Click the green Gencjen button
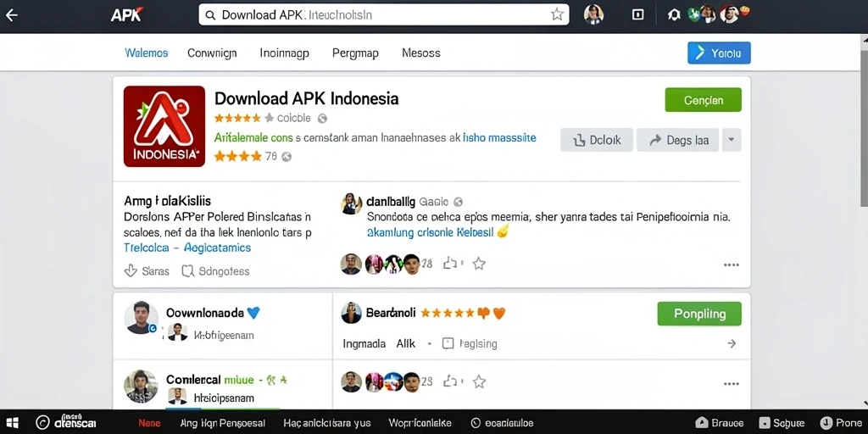The height and width of the screenshot is (434, 868). (x=703, y=100)
